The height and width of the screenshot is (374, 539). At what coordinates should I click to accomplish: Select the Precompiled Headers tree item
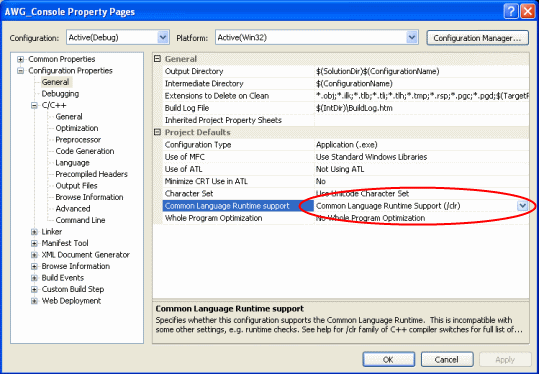pyautogui.click(x=91, y=174)
